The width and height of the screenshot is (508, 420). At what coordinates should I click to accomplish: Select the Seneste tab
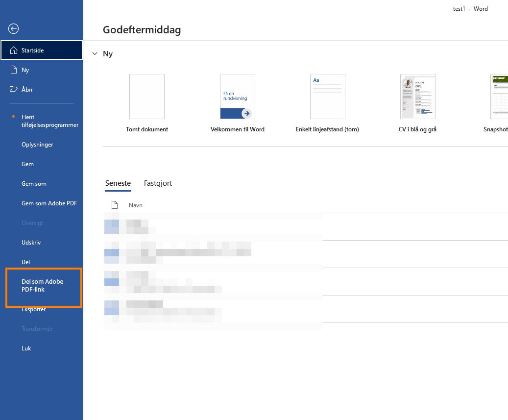pos(118,183)
